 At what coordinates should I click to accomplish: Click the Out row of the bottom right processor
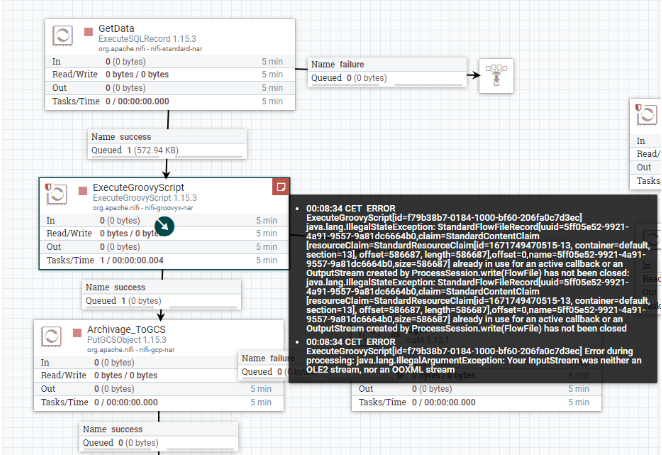point(477,389)
